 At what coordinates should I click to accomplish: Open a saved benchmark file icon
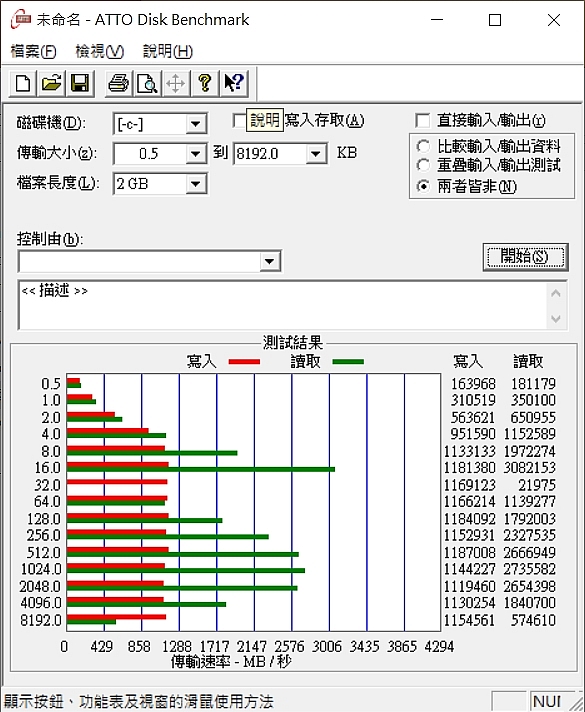point(51,84)
